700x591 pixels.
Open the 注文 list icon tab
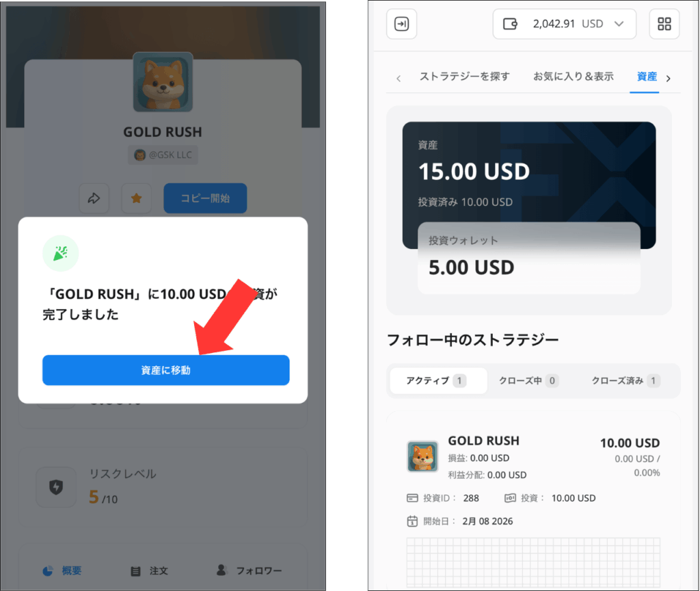(x=135, y=571)
